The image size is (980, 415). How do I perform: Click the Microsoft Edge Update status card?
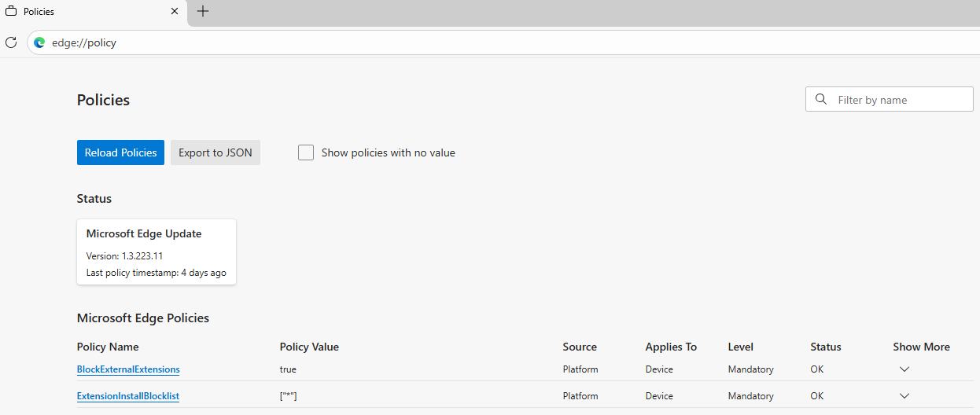point(157,252)
